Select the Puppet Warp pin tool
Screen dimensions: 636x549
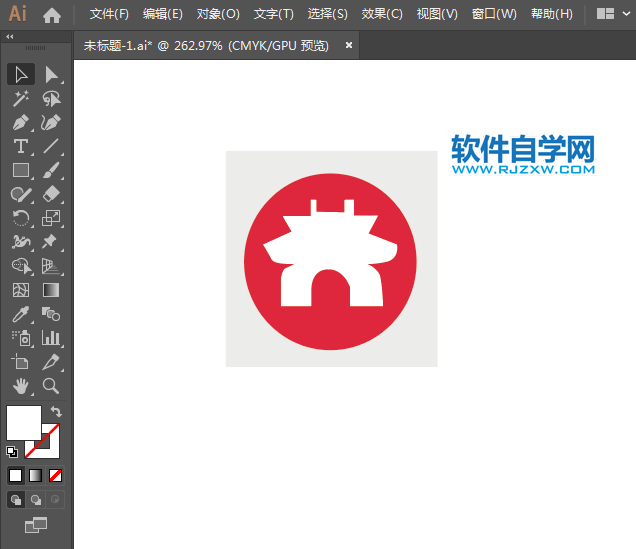coord(49,242)
